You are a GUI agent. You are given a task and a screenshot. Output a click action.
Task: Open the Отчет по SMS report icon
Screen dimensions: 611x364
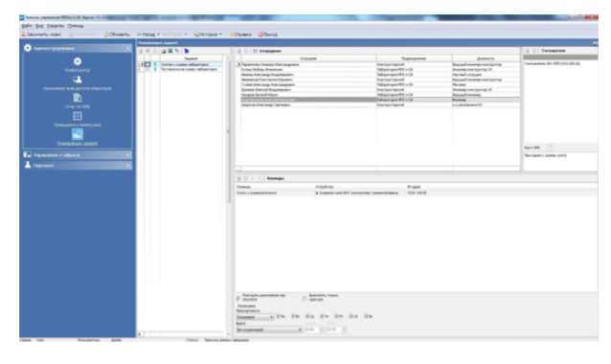78,98
